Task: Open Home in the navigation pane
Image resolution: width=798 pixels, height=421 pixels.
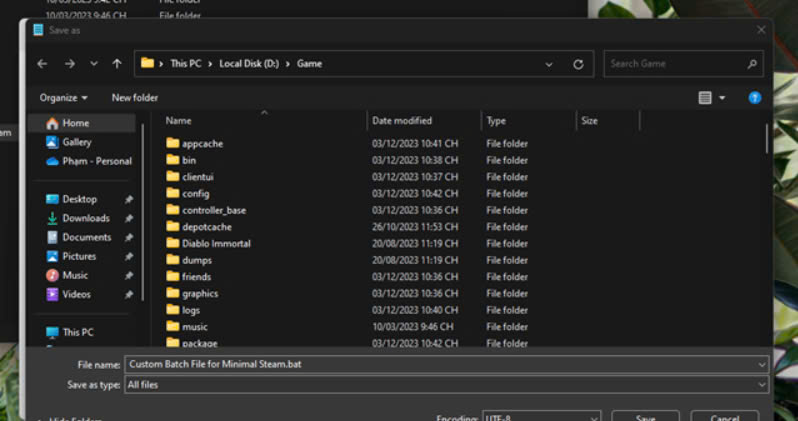Action: (x=75, y=123)
